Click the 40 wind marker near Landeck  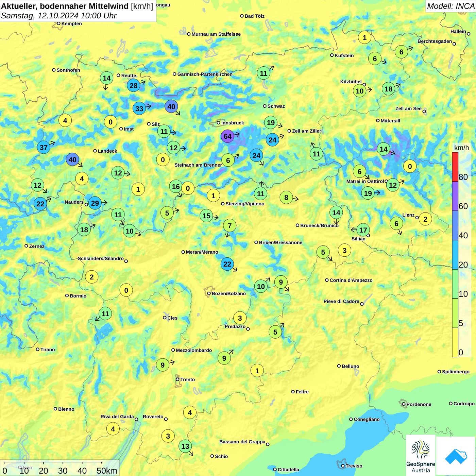[72, 159]
